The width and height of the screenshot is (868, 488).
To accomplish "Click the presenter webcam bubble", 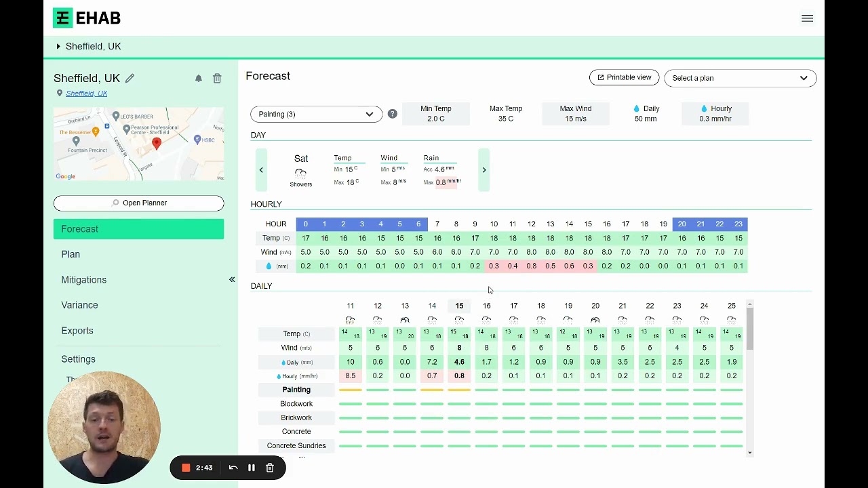I will click(104, 427).
